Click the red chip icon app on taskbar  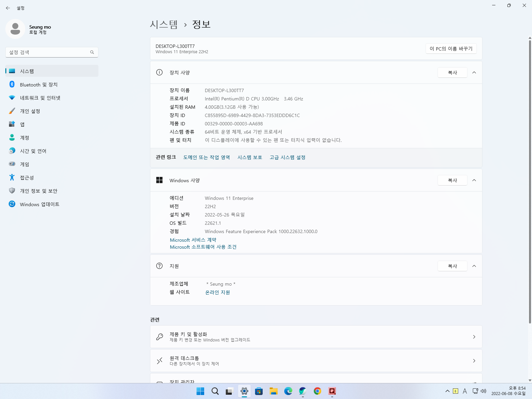[x=332, y=391]
